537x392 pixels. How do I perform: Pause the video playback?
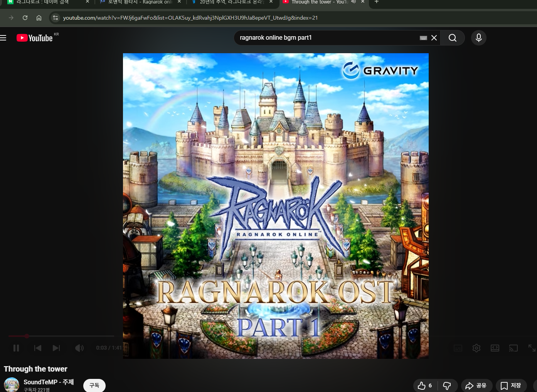[16, 348]
